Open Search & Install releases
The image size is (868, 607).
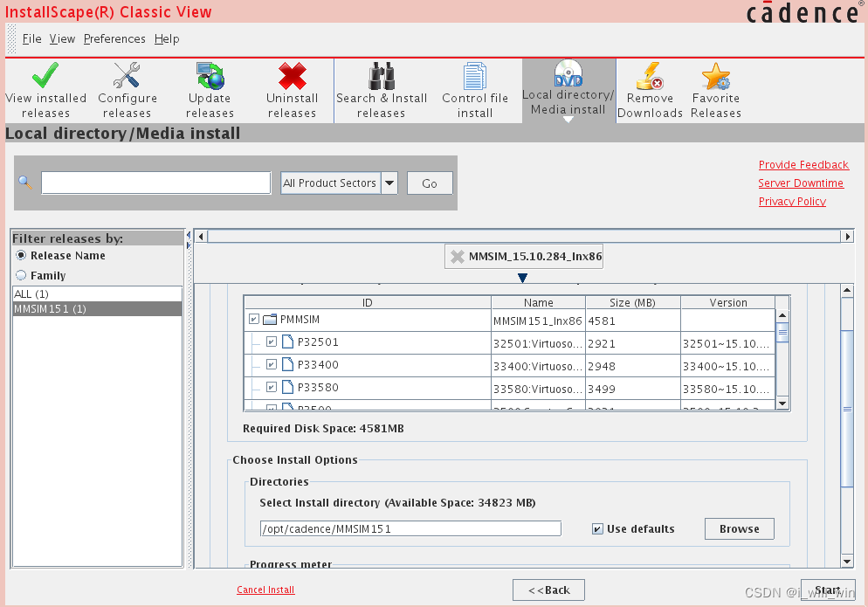[x=382, y=87]
